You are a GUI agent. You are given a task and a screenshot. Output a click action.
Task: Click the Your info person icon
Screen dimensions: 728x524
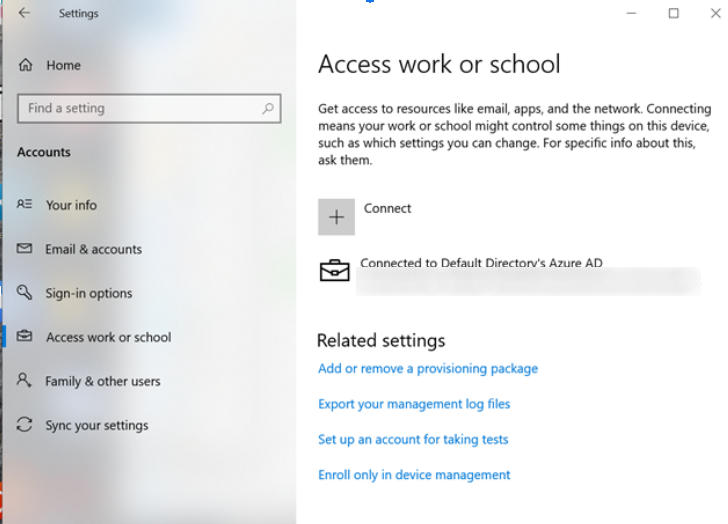pos(25,205)
